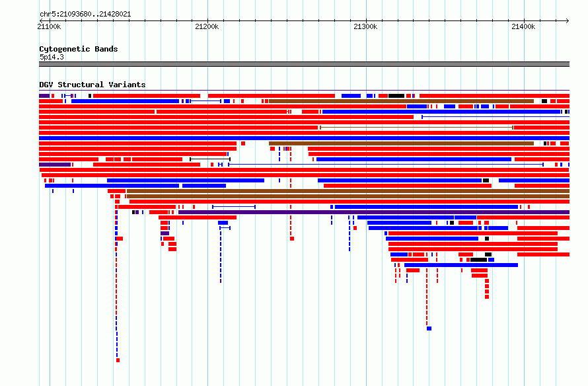Select the lowest long blue bar under red stacks
This screenshot has height=386, width=588.
461,265
